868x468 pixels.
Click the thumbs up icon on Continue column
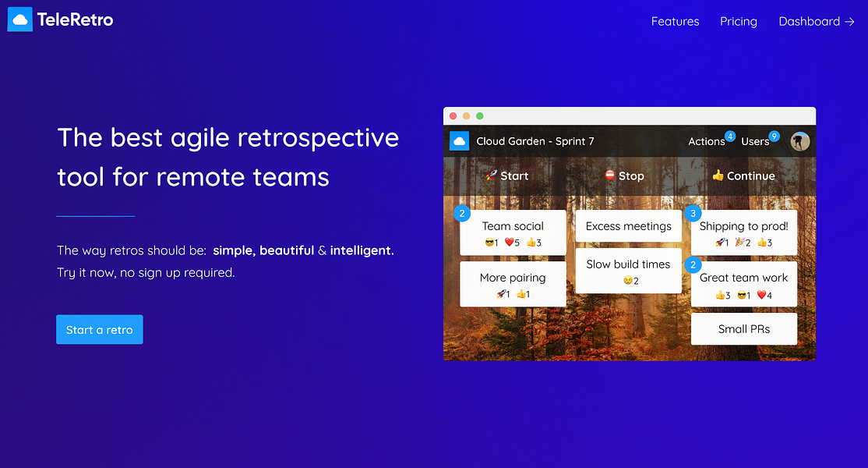(718, 175)
